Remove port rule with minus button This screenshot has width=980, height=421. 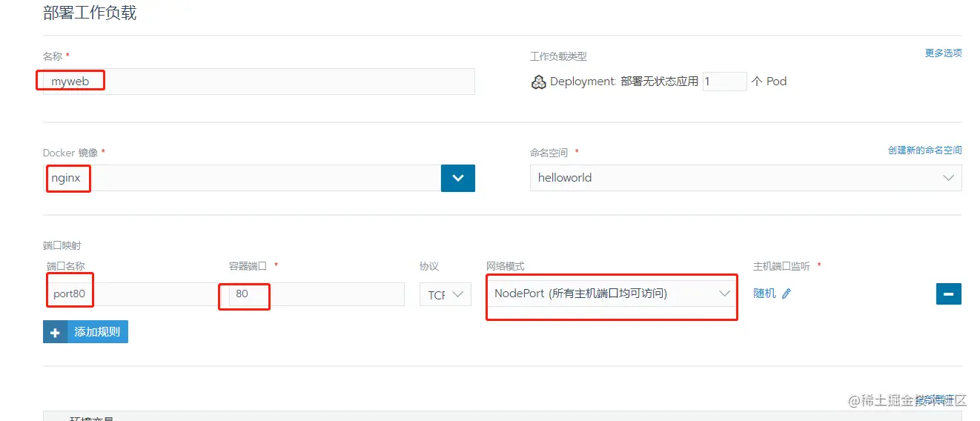949,294
